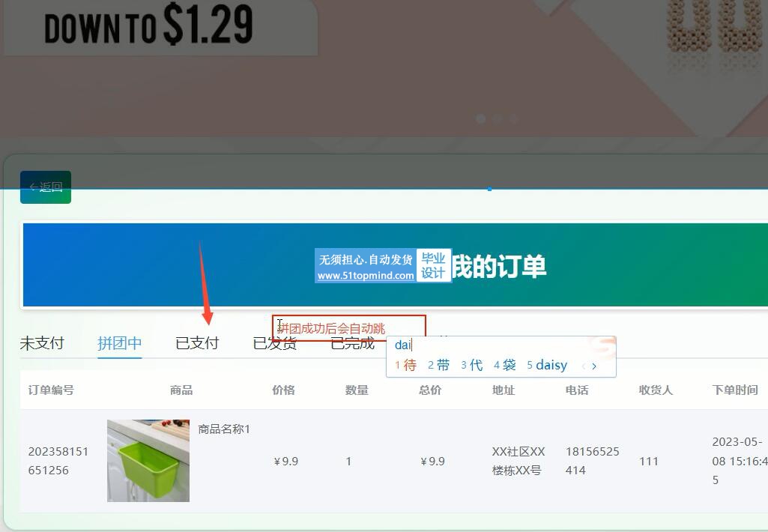Click the 商品名称1 product name
The width and height of the screenshot is (768, 532).
224,429
